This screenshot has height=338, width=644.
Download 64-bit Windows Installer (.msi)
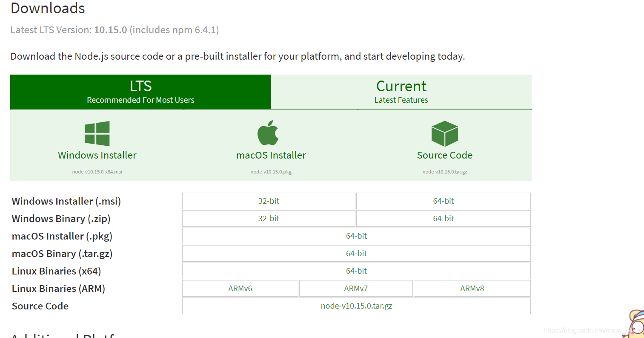click(444, 201)
